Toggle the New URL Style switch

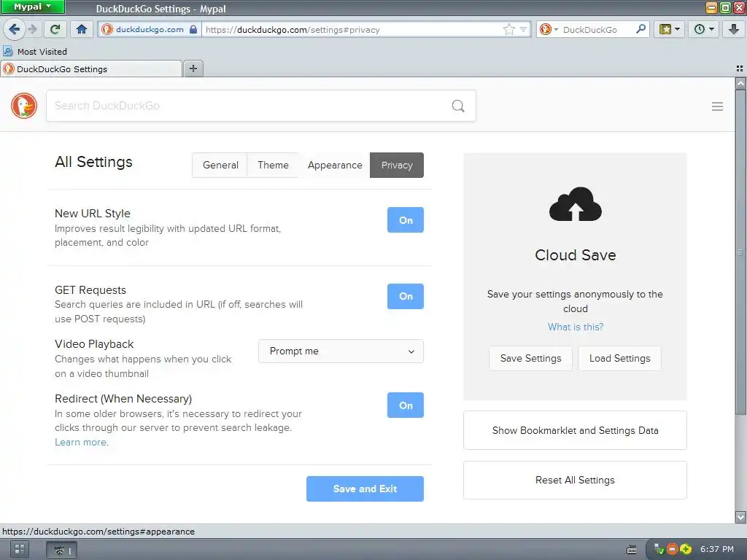406,220
